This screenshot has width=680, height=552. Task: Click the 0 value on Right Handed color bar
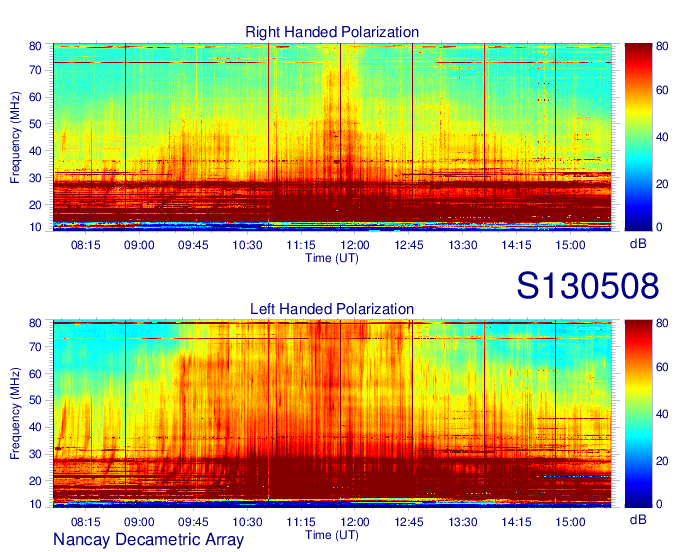659,227
